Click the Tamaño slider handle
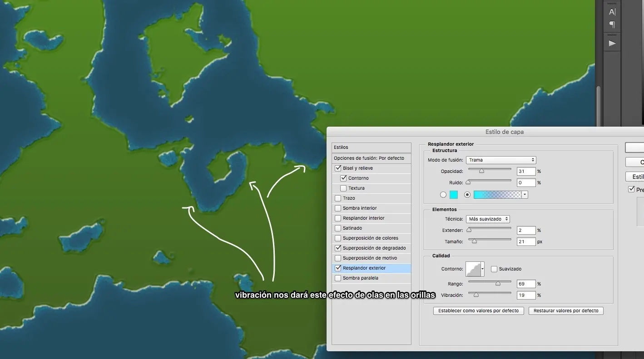Viewport: 644px width, 359px height. pyautogui.click(x=474, y=241)
